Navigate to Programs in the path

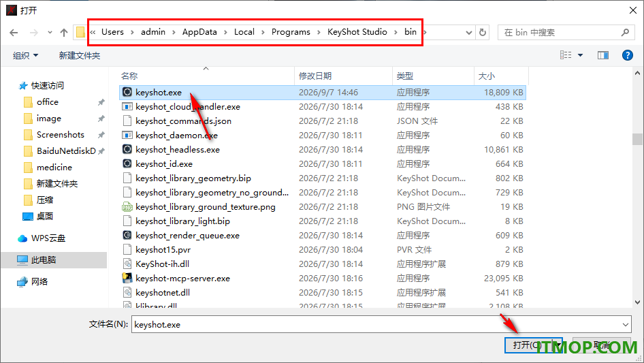coord(291,32)
